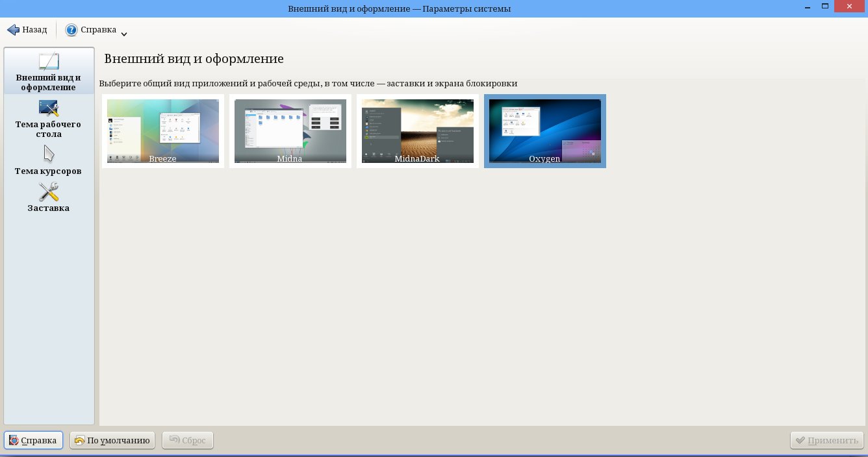The height and width of the screenshot is (457, 868).
Task: Open Тема рабочего стола module
Action: [x=49, y=119]
